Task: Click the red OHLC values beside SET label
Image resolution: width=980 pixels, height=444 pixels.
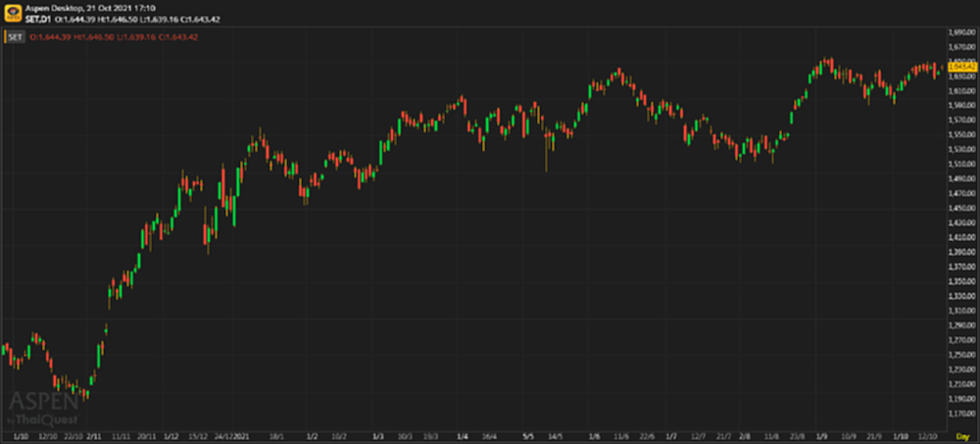Action: 114,37
